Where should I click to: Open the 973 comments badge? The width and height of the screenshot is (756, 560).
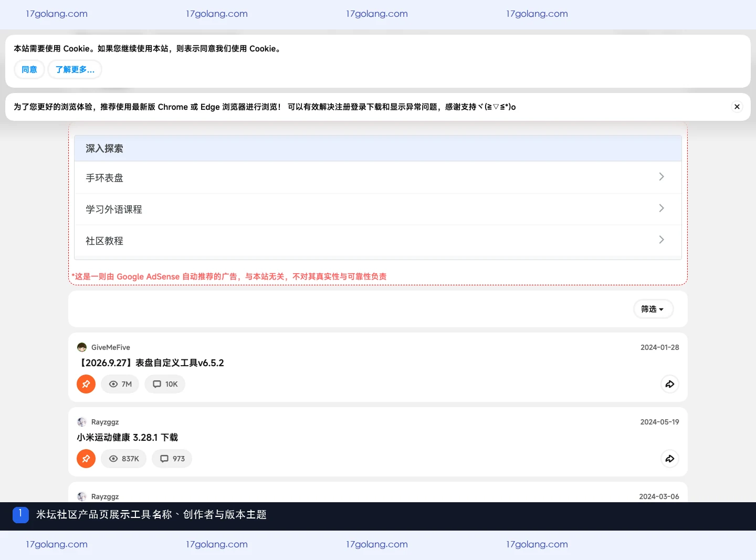point(172,459)
